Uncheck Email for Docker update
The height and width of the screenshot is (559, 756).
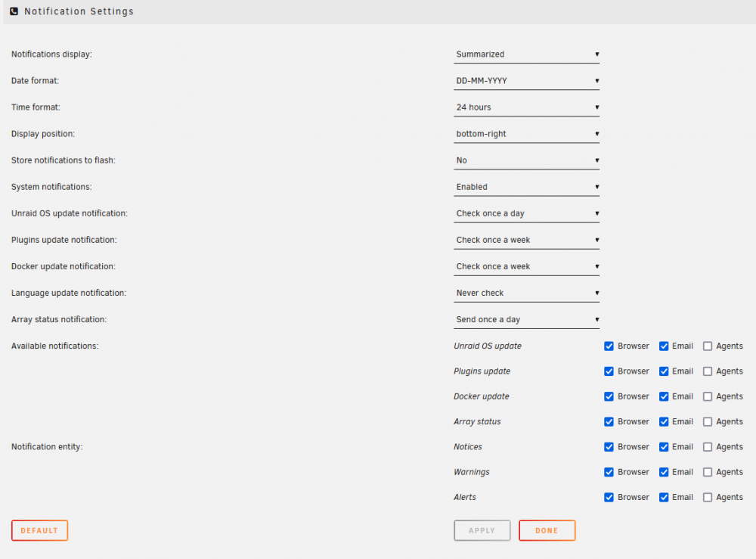coord(664,396)
